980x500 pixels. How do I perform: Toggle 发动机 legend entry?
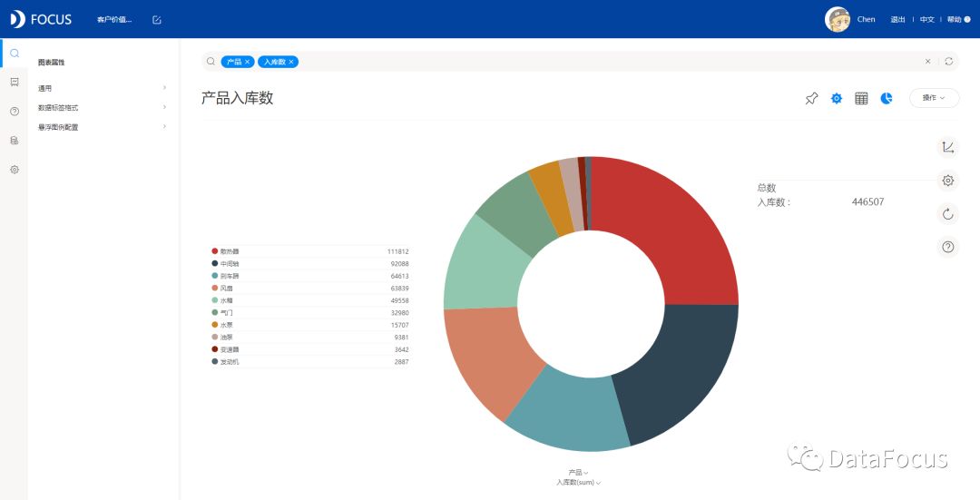(226, 362)
